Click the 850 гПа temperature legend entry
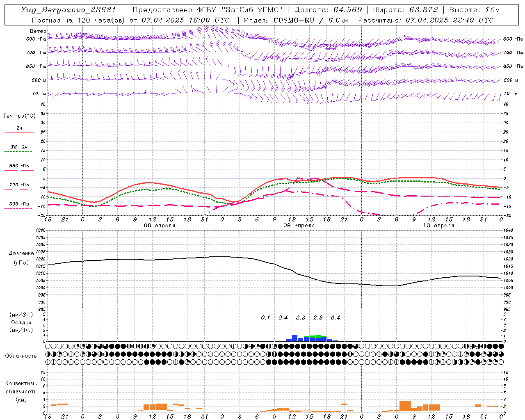Viewport: 525px width, 420px height. [x=19, y=166]
